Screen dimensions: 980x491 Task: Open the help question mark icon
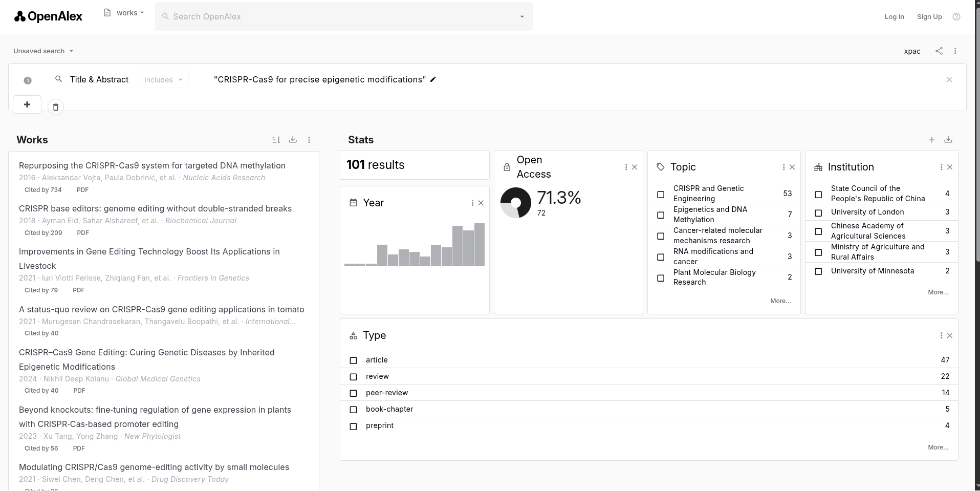[956, 16]
